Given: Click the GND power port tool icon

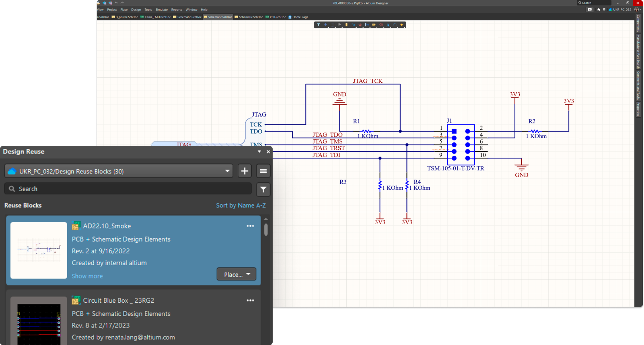Looking at the screenshot, I should tap(360, 25).
